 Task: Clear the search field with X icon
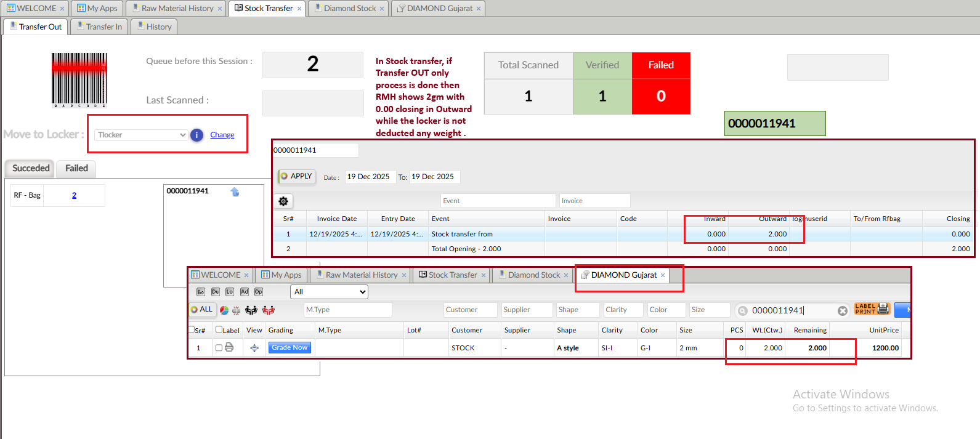point(842,311)
